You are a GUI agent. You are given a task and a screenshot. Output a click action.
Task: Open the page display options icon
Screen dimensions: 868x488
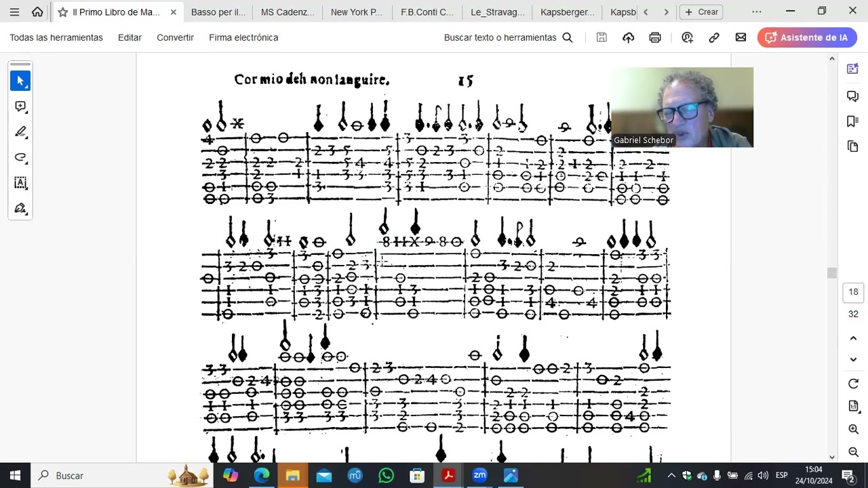[x=853, y=406]
